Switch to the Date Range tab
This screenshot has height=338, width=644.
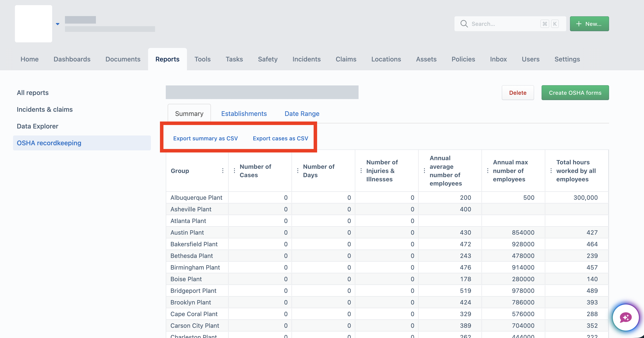[x=302, y=114]
